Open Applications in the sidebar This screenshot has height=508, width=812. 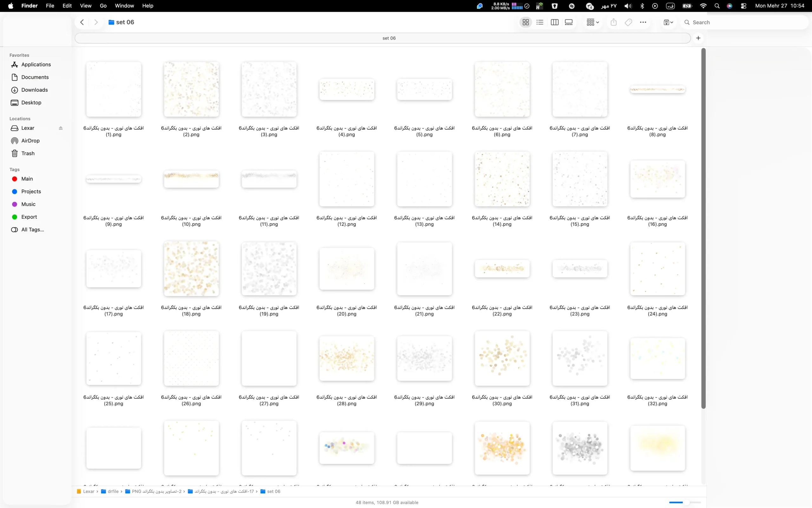36,64
